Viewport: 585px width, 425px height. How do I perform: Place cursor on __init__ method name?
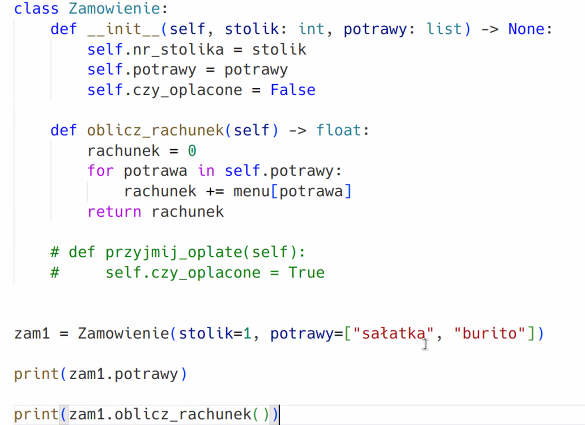point(123,29)
